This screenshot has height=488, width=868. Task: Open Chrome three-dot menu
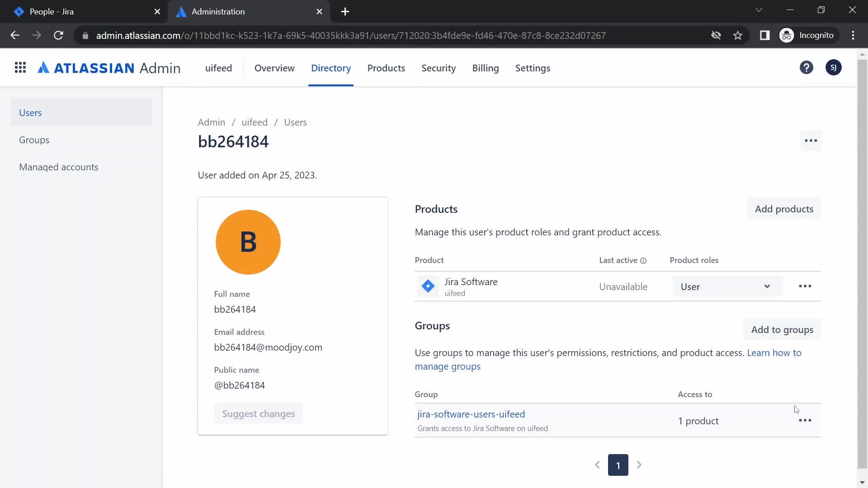pos(853,35)
